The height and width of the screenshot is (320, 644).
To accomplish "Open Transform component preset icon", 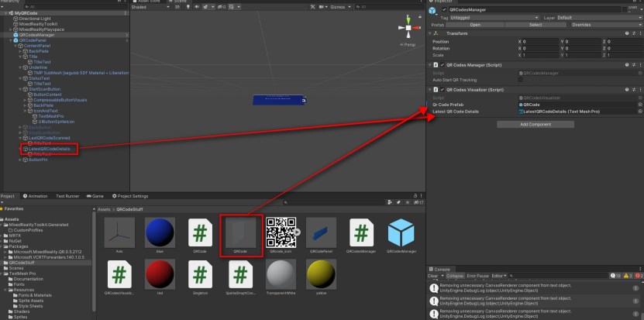I will coord(634,33).
